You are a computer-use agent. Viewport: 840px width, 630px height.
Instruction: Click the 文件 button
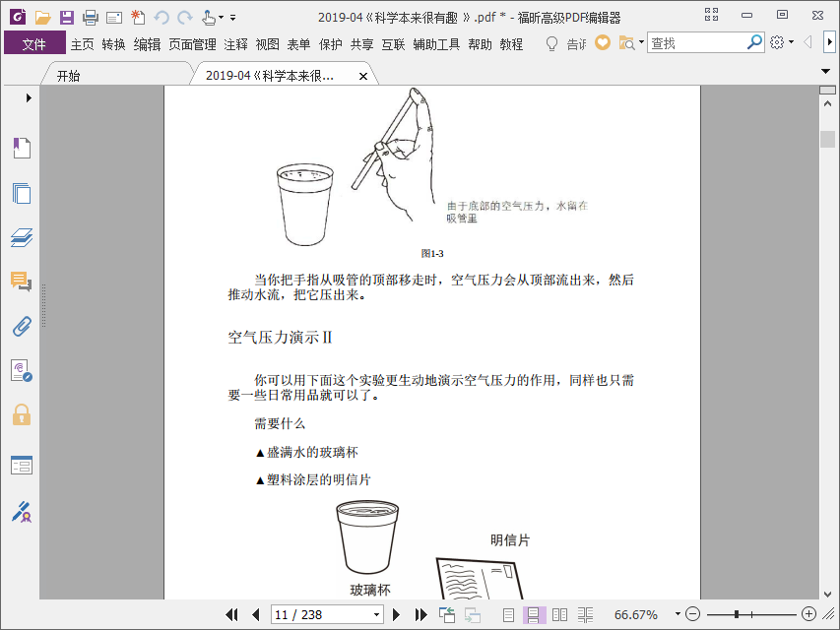point(34,44)
